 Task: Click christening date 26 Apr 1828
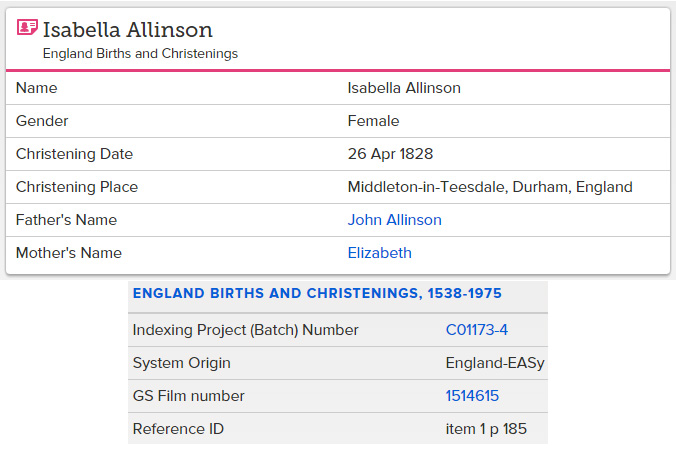[390, 154]
